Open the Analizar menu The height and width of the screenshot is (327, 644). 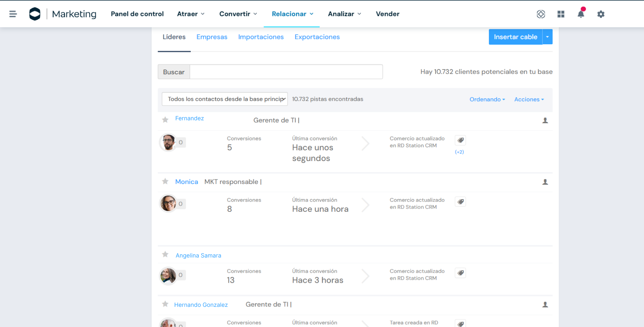coord(344,14)
